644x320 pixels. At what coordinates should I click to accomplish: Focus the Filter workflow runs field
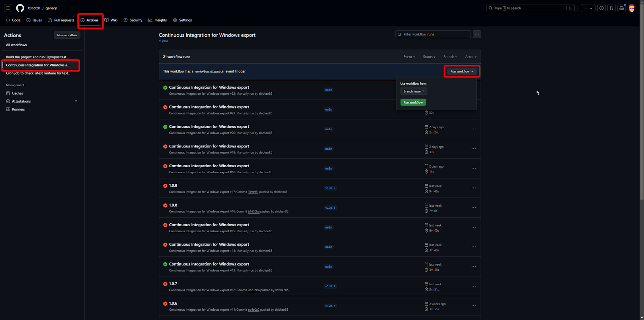click(x=433, y=34)
